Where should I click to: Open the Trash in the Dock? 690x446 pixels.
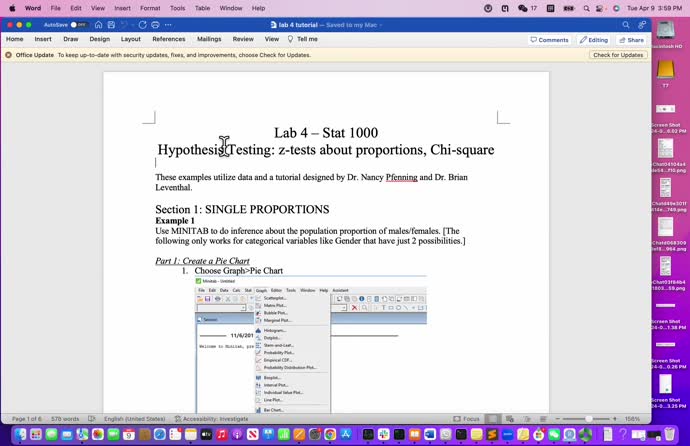point(669,435)
